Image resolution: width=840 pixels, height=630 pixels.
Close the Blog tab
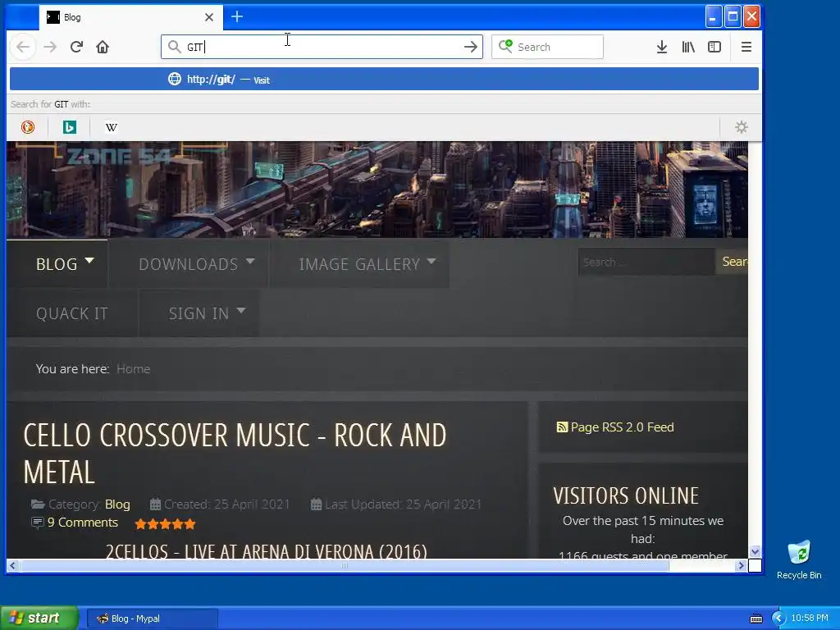pos(209,17)
